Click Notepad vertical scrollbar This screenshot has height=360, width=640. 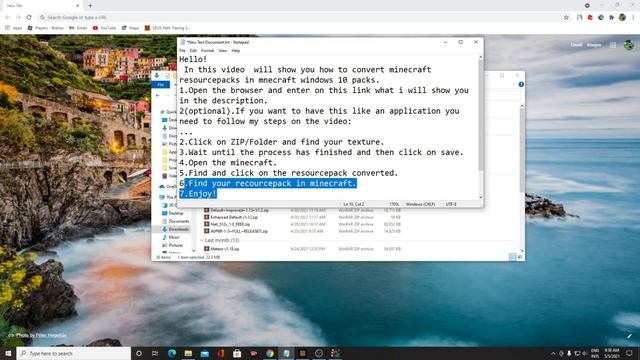480,115
